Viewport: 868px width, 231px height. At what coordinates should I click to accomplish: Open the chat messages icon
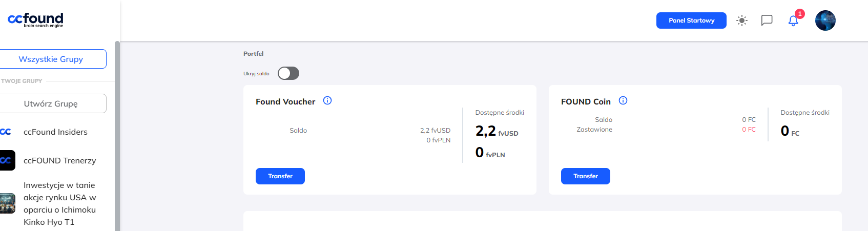767,20
